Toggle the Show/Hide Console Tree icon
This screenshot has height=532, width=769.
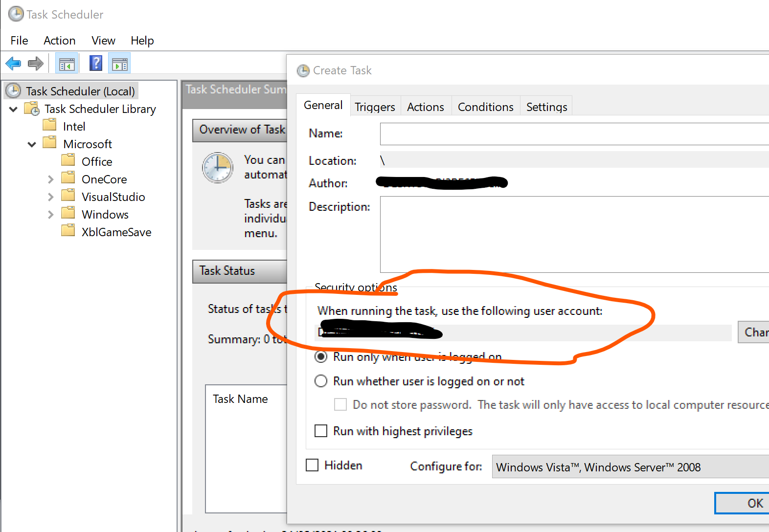(67, 64)
